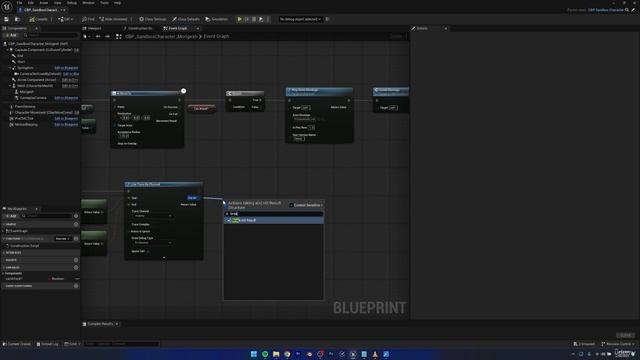Toggle the Ignore Self checkbox

[x=147, y=251]
